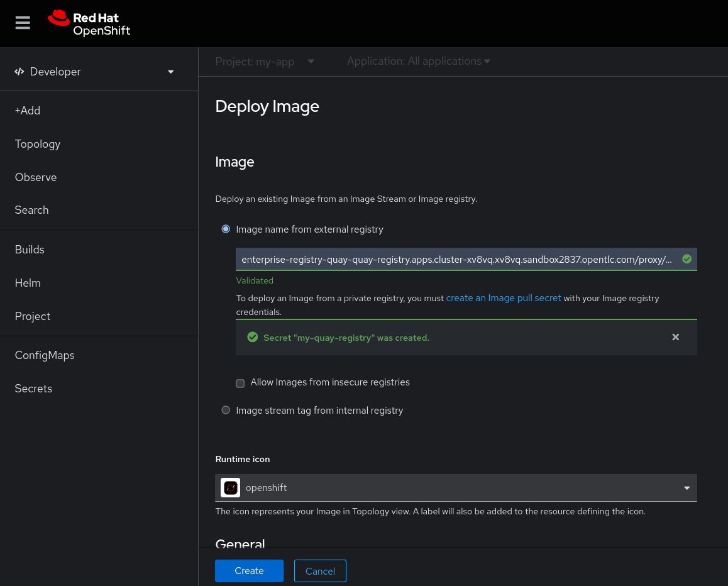Click the Cancel button

(320, 571)
